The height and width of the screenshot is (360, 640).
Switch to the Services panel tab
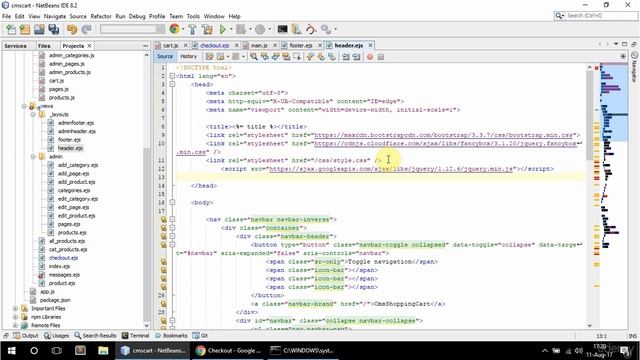[15, 46]
